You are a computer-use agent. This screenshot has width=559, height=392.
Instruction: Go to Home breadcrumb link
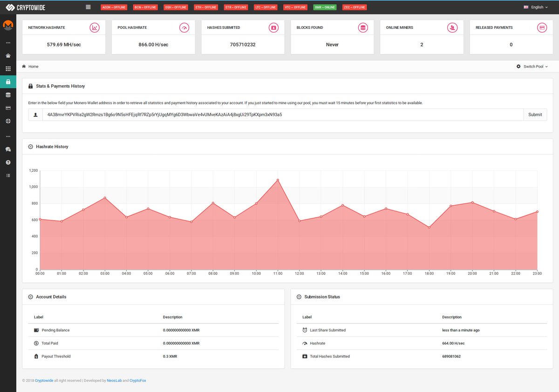(x=34, y=67)
